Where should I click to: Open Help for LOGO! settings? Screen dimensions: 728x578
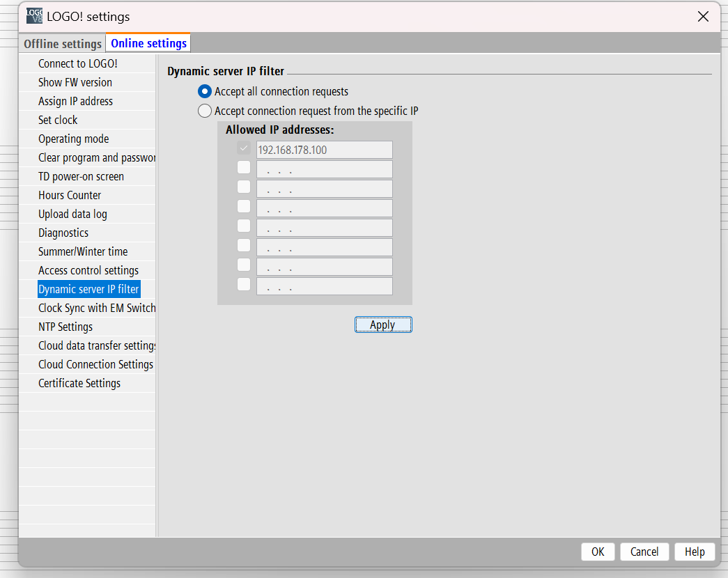694,552
